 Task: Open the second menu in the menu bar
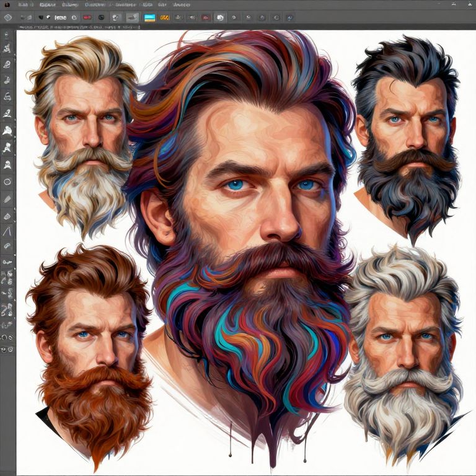coord(48,4)
